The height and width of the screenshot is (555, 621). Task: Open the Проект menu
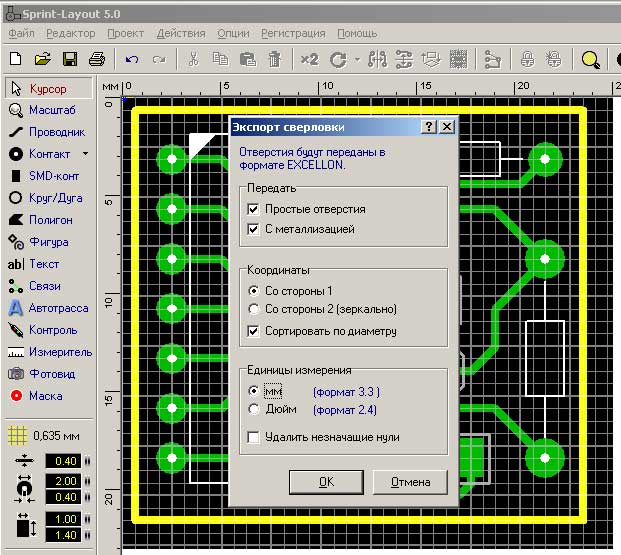125,33
